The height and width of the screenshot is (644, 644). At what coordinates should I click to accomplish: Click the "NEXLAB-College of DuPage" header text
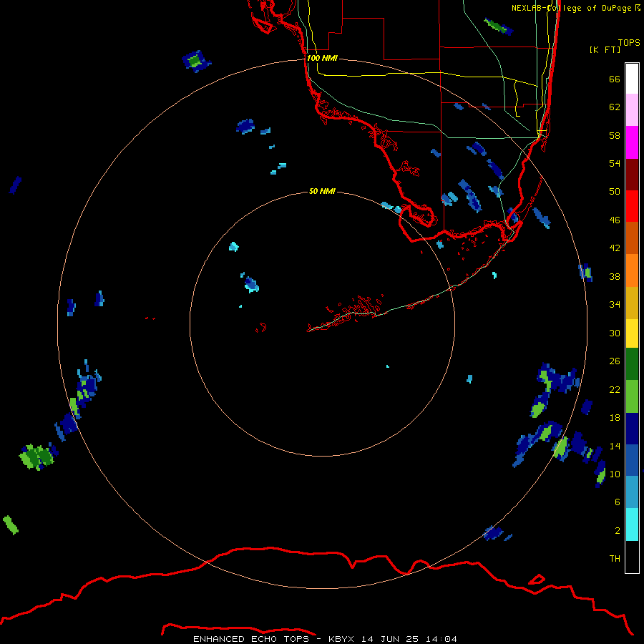coord(571,8)
